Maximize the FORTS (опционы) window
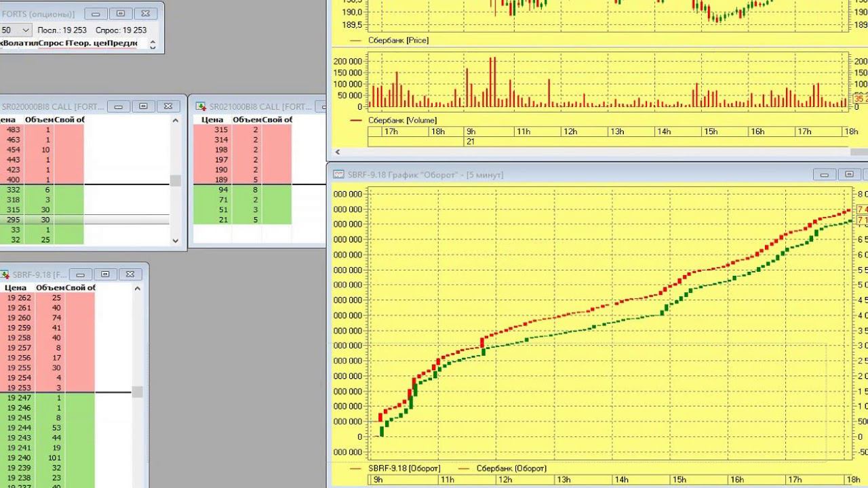 pos(121,13)
